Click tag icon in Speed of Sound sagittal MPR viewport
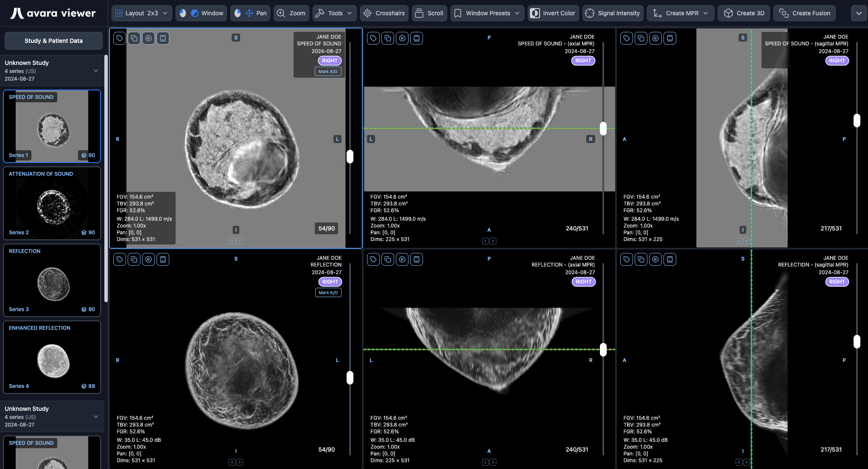868x469 pixels. pyautogui.click(x=627, y=38)
